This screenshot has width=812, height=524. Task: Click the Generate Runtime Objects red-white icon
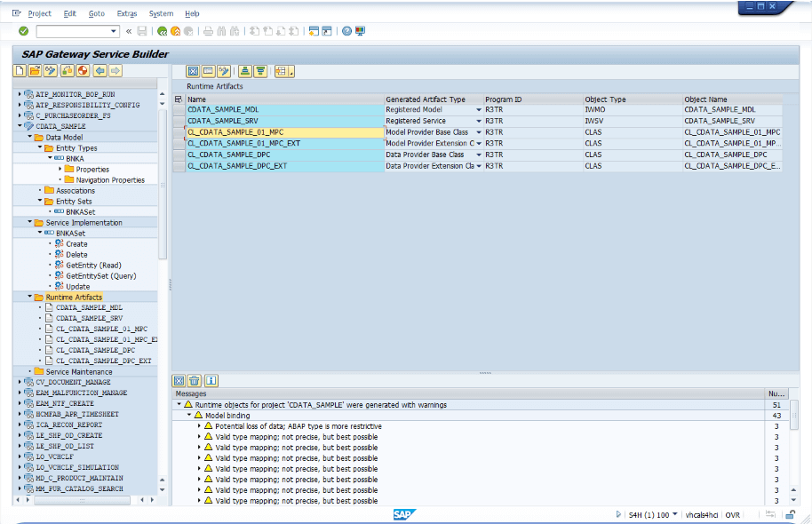83,71
